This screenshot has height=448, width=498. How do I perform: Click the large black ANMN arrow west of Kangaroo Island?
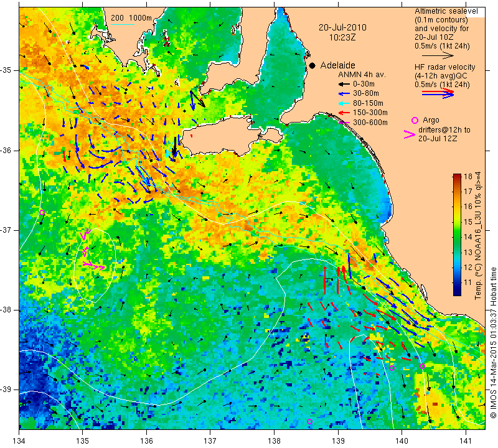[x=174, y=147]
